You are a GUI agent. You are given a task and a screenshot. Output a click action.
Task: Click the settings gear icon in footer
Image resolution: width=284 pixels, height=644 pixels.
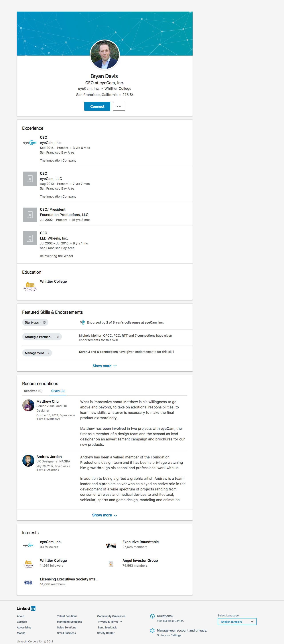[152, 630]
